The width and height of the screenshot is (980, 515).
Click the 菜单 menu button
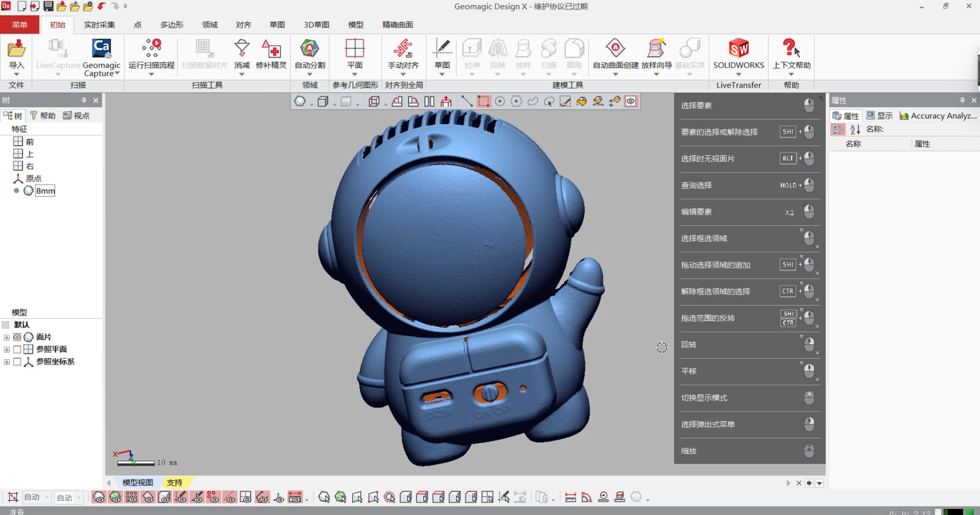(x=19, y=25)
